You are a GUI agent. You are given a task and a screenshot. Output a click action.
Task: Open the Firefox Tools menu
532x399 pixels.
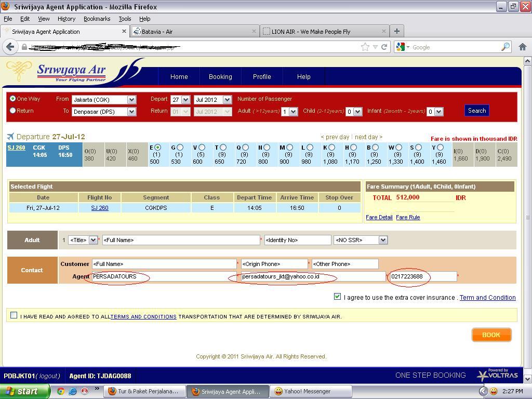click(125, 19)
